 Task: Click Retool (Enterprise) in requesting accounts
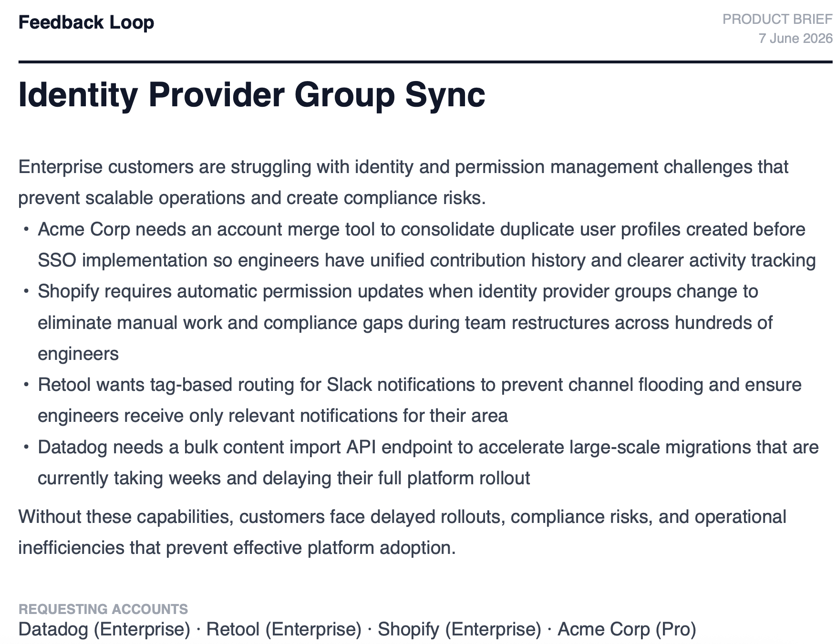(x=284, y=629)
